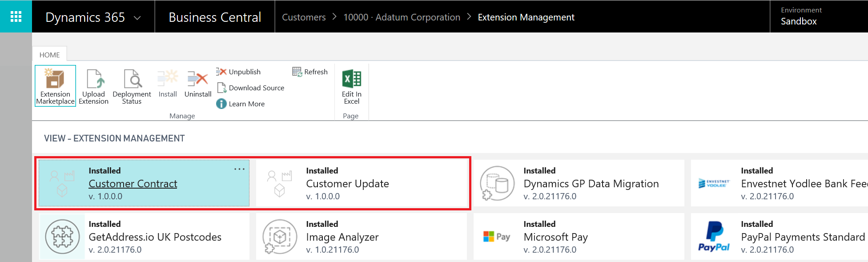Navigate to 10000 Adatum Corporation breadcrumb
Viewport: 868px width, 262px height.
click(x=402, y=17)
